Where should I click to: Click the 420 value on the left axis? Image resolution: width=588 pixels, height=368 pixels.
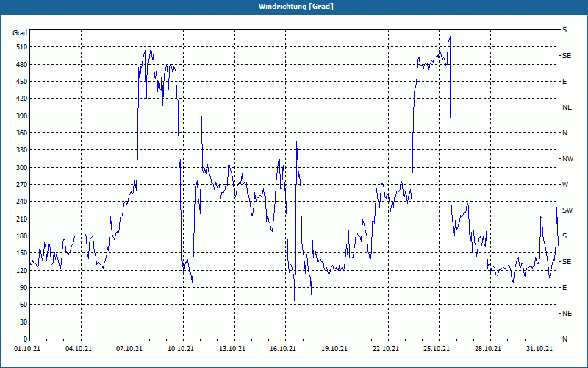coord(23,99)
